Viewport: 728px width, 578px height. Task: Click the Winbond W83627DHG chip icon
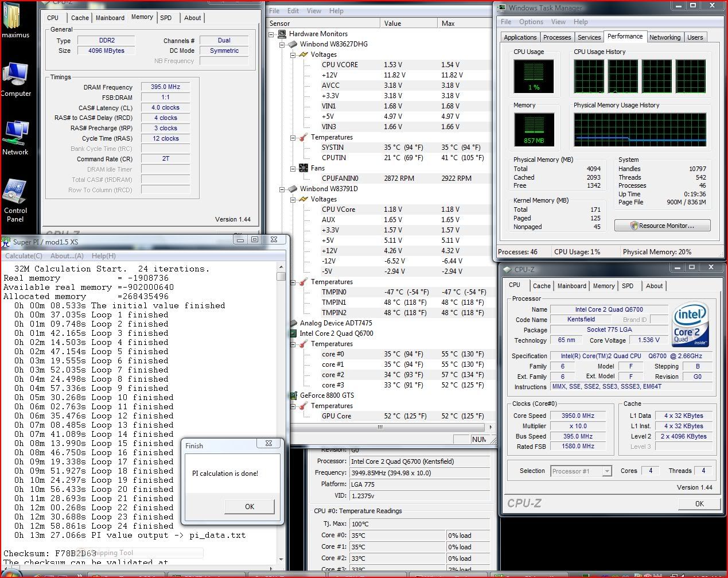293,44
